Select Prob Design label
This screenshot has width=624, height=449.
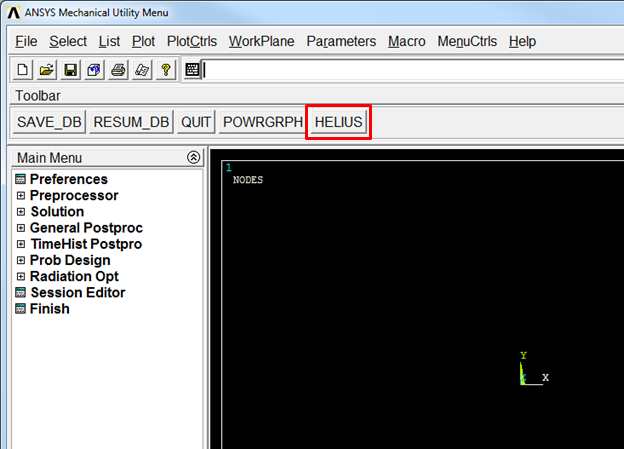tap(70, 260)
